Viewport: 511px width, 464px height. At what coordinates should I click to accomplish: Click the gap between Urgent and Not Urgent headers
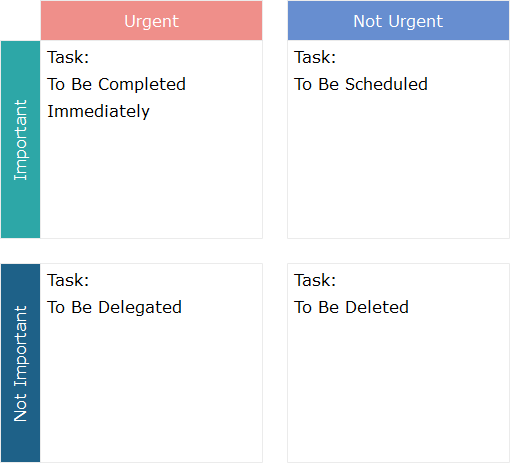(x=275, y=21)
